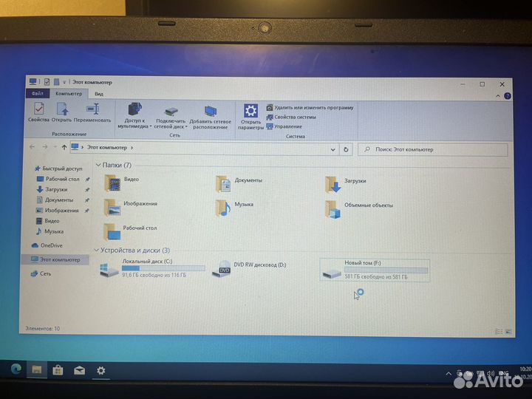Open the Файл tab

(38, 93)
